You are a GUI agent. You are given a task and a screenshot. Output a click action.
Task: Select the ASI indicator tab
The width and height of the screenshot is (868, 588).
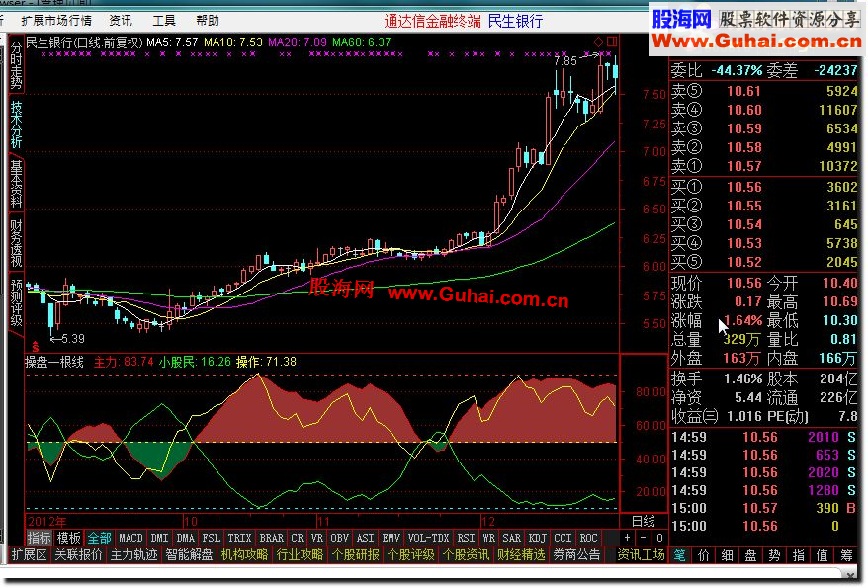pyautogui.click(x=365, y=538)
